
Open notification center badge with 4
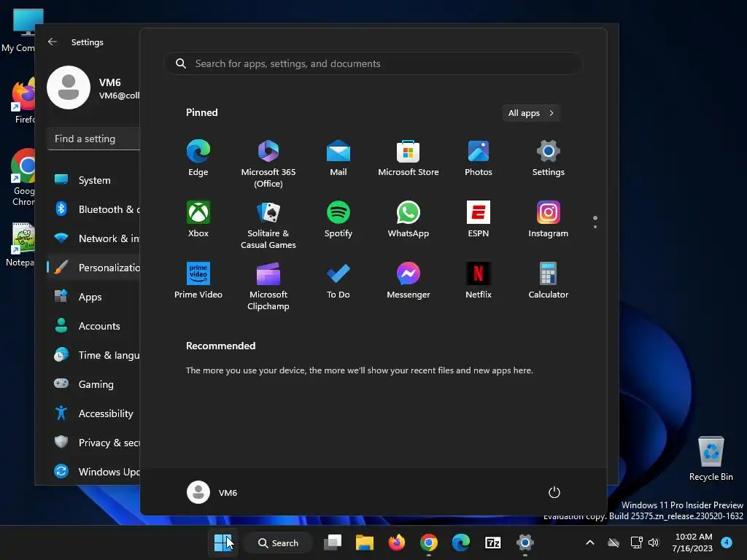pos(727,542)
